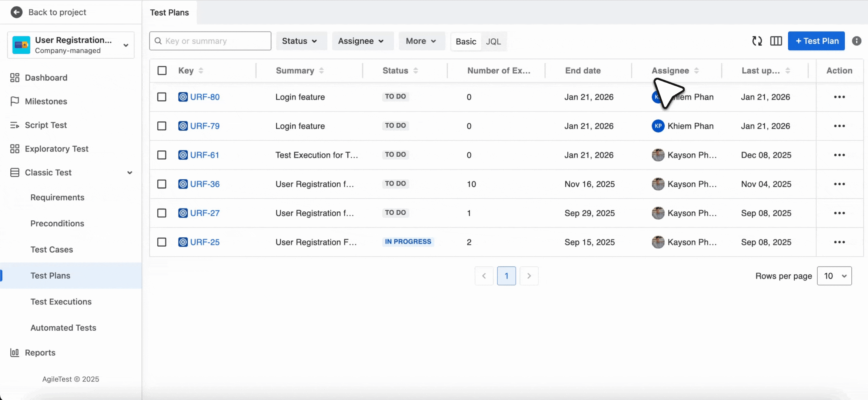The height and width of the screenshot is (400, 868).
Task: Open column configuration settings
Action: coord(776,41)
